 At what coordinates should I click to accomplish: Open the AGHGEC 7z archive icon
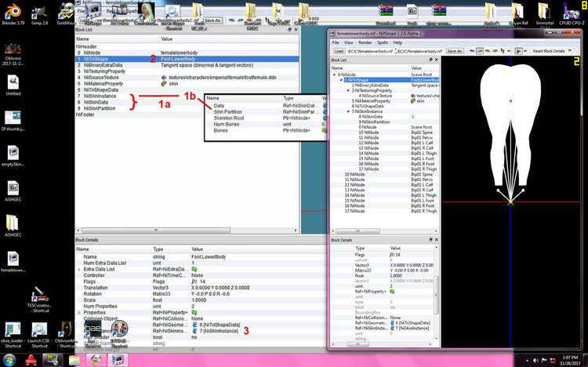point(13,191)
